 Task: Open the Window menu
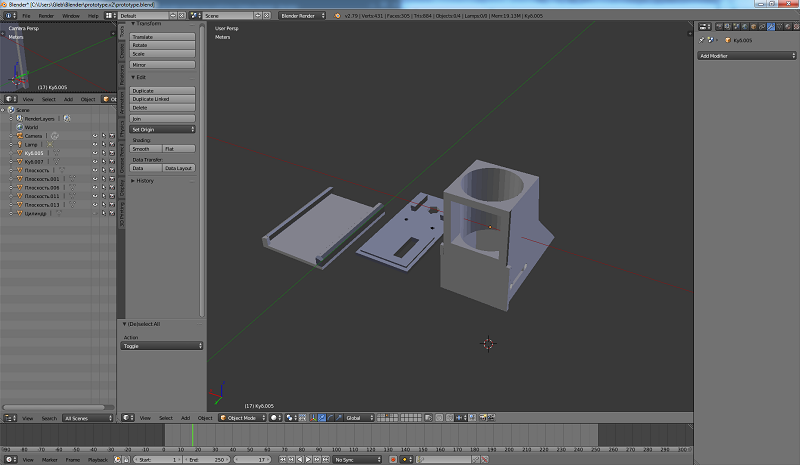click(x=71, y=16)
